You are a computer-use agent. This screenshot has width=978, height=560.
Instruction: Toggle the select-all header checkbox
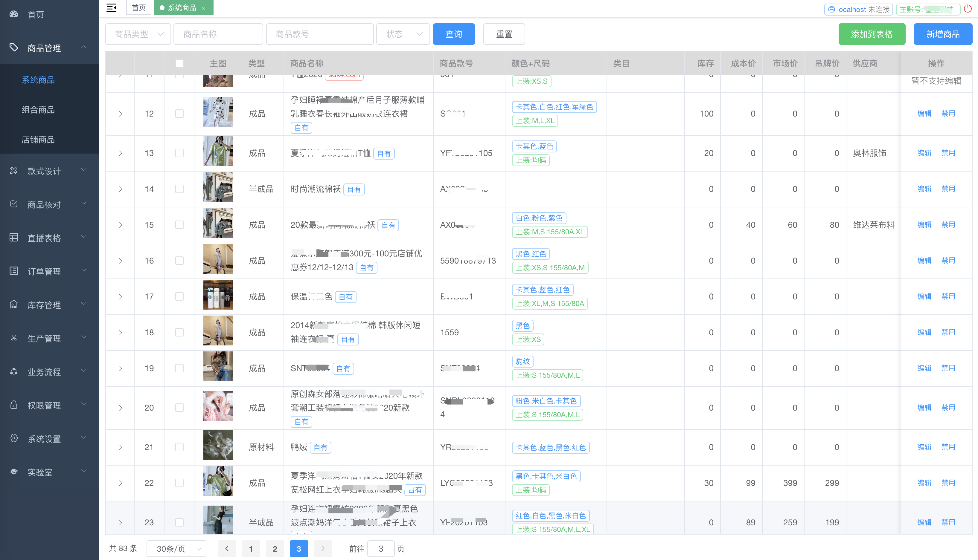179,63
